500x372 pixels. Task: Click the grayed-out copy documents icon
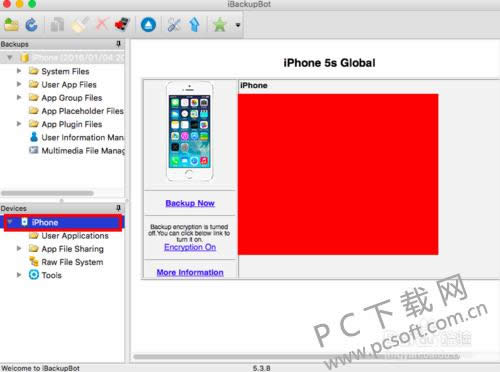coord(57,25)
